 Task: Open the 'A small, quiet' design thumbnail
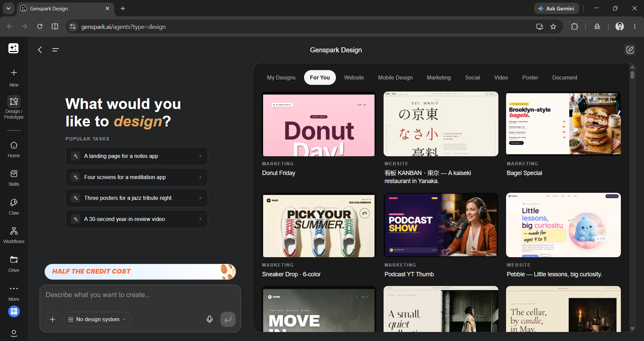441,309
